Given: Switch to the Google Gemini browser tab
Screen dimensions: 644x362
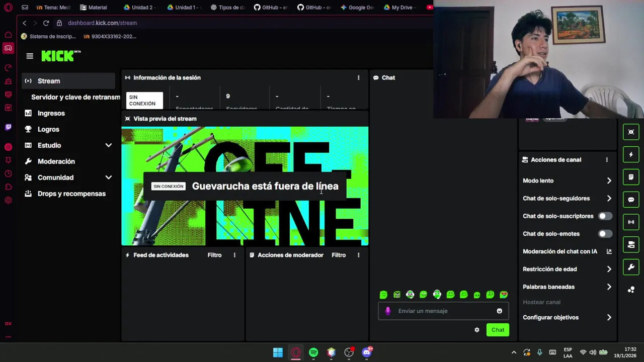Looking at the screenshot, I should (x=357, y=8).
